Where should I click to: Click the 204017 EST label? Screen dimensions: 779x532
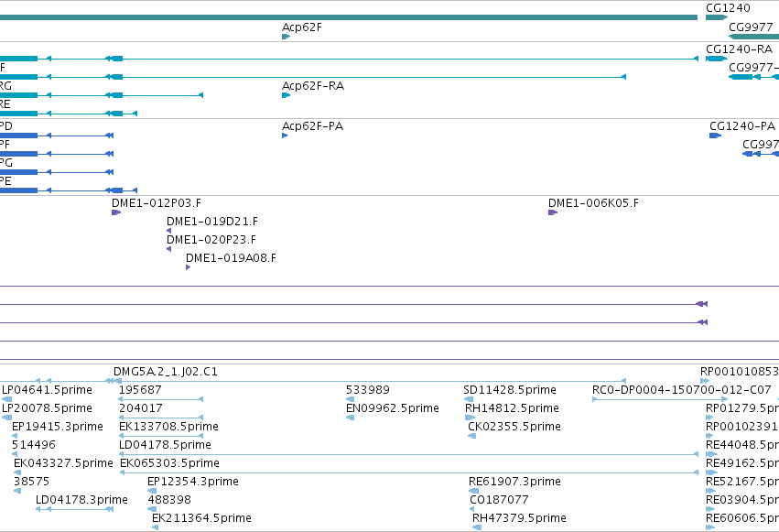[140, 408]
